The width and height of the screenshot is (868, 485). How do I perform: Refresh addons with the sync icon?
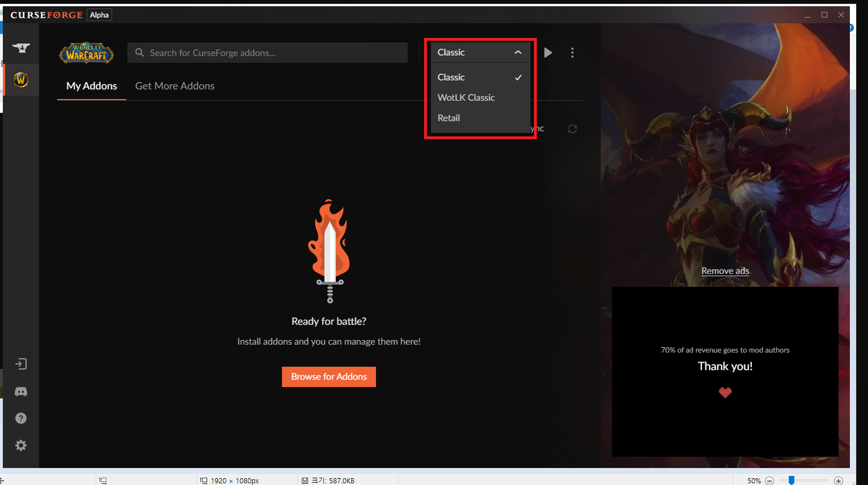tap(572, 129)
